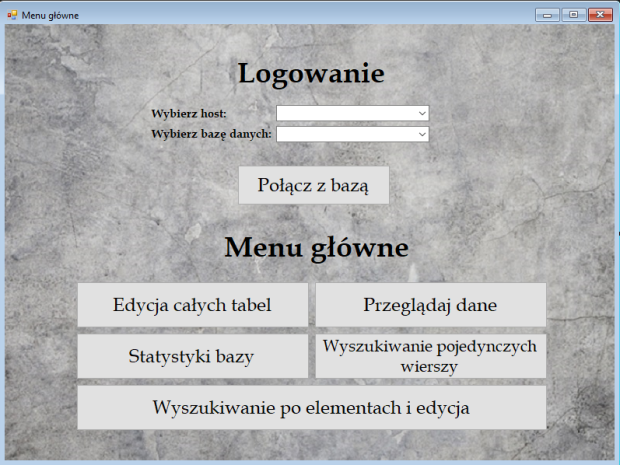This screenshot has width=620, height=465.
Task: Open the Wybierz host dropdown
Action: (352, 113)
